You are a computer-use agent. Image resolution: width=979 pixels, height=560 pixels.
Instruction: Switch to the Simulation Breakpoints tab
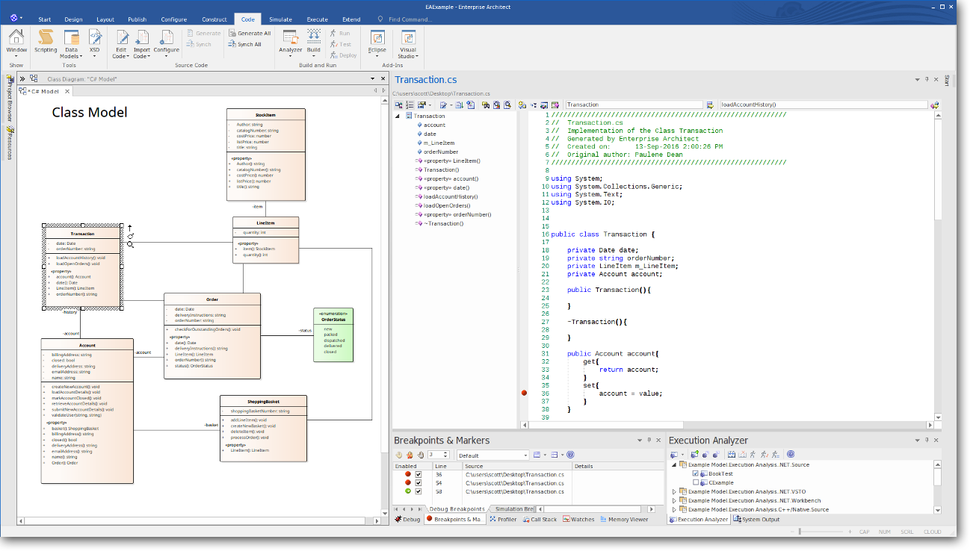click(x=512, y=508)
